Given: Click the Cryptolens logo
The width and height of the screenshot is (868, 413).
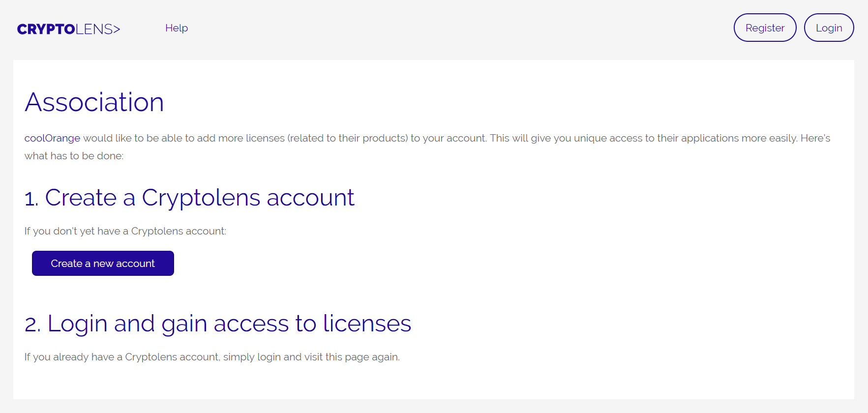Looking at the screenshot, I should (68, 29).
